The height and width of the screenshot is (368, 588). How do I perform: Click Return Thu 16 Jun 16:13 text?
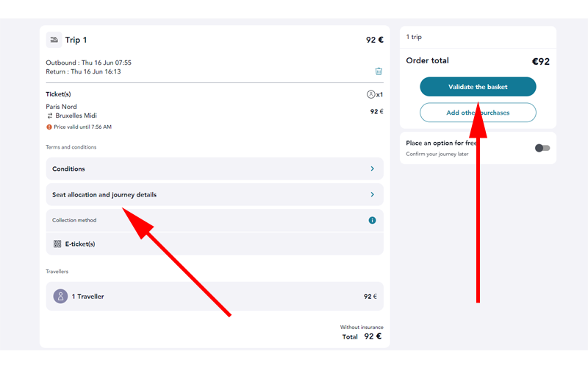click(83, 71)
